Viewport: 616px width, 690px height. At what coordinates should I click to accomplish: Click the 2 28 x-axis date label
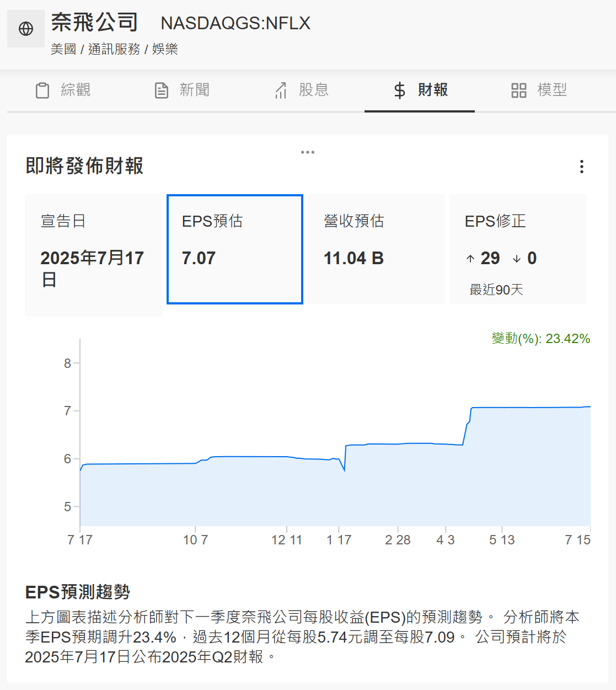coord(398,540)
